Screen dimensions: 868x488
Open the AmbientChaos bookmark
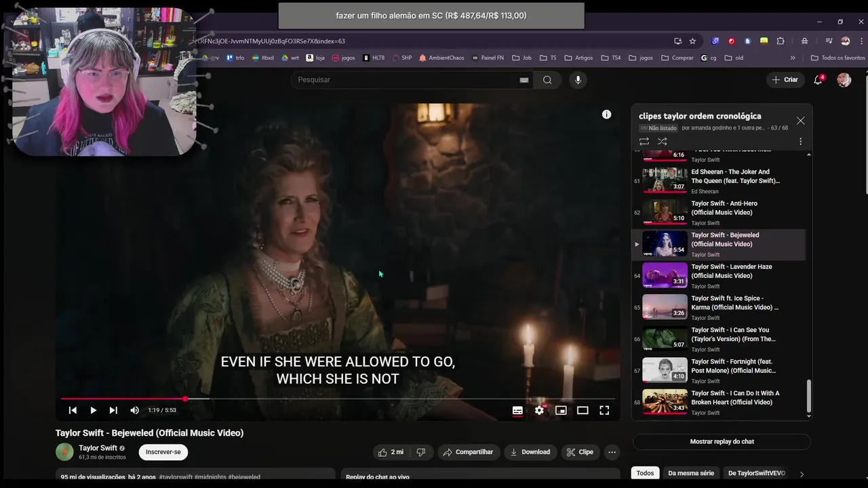tap(441, 58)
